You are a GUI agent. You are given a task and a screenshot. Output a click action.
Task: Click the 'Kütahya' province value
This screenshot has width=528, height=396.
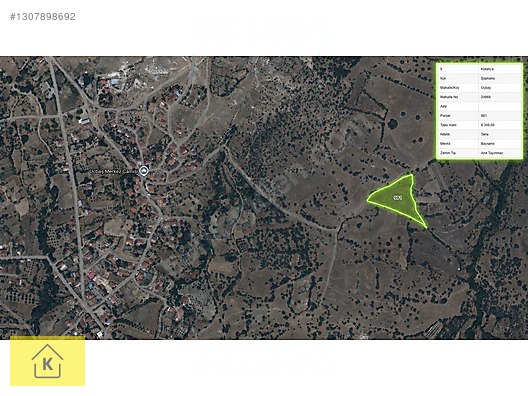pyautogui.click(x=488, y=69)
